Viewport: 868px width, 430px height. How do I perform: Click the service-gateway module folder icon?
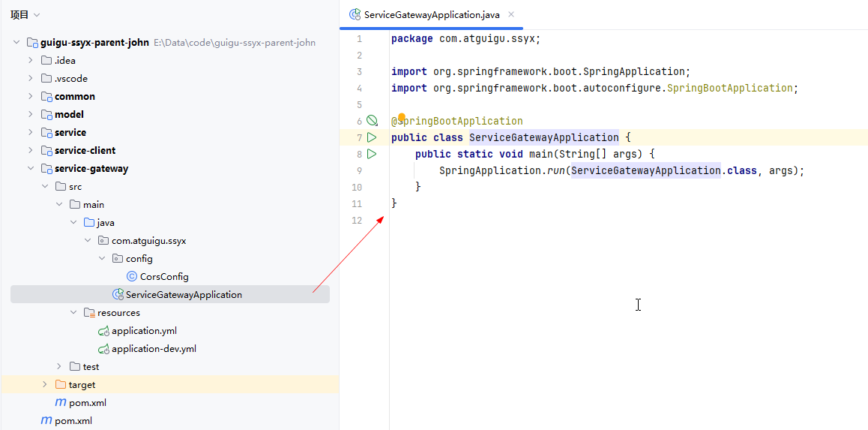click(47, 169)
